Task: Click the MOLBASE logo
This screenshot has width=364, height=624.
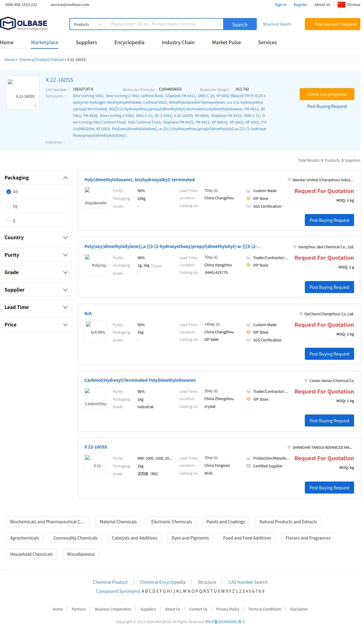Action: [x=24, y=23]
